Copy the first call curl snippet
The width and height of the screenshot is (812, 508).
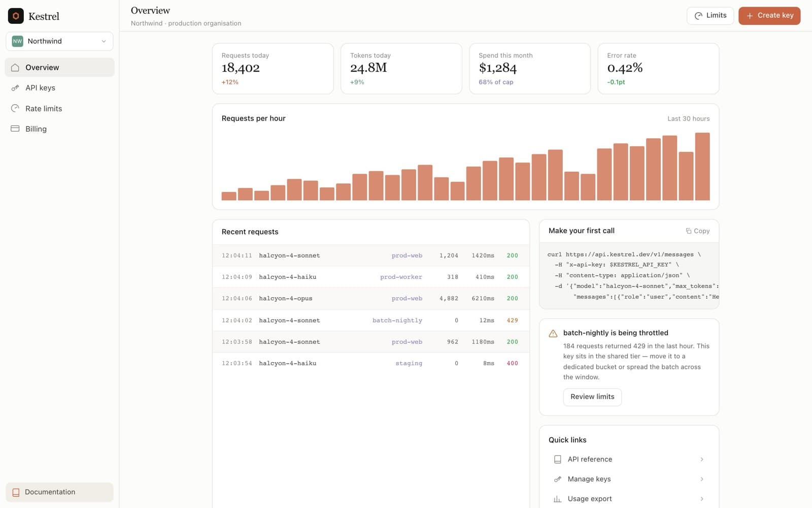[697, 231]
